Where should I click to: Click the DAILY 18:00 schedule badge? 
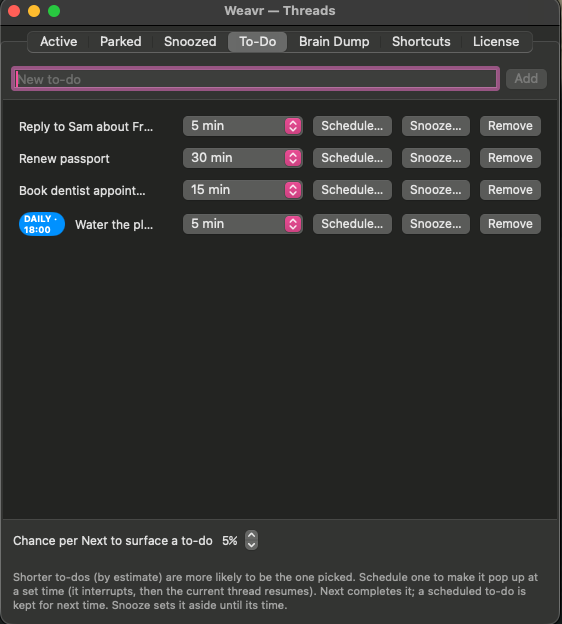point(42,224)
